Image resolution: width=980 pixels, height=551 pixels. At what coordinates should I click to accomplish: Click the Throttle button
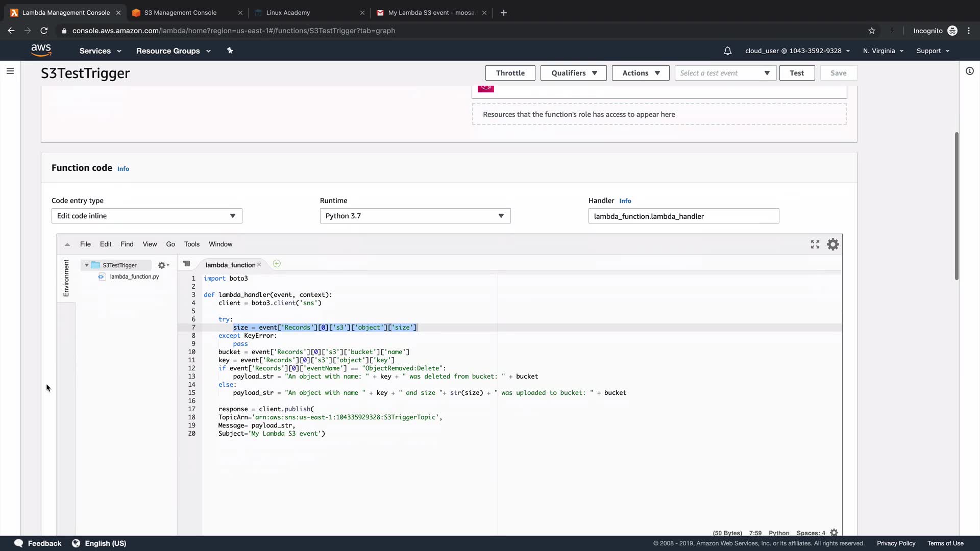point(510,73)
